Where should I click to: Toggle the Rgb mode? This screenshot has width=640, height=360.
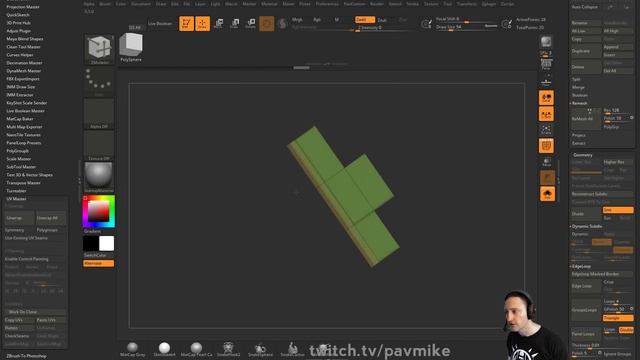[317, 20]
